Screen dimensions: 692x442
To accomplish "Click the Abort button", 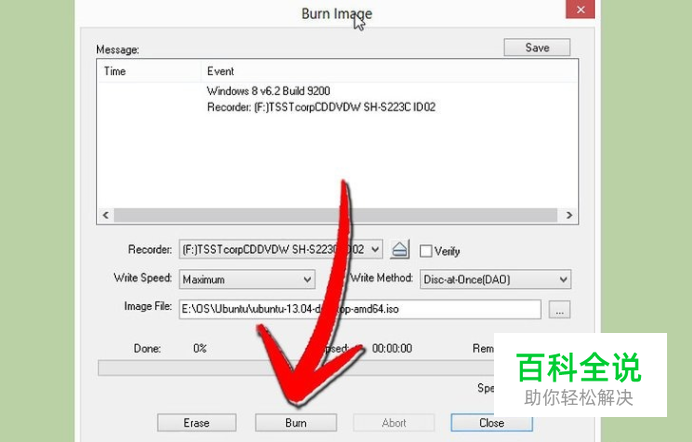I will point(394,423).
